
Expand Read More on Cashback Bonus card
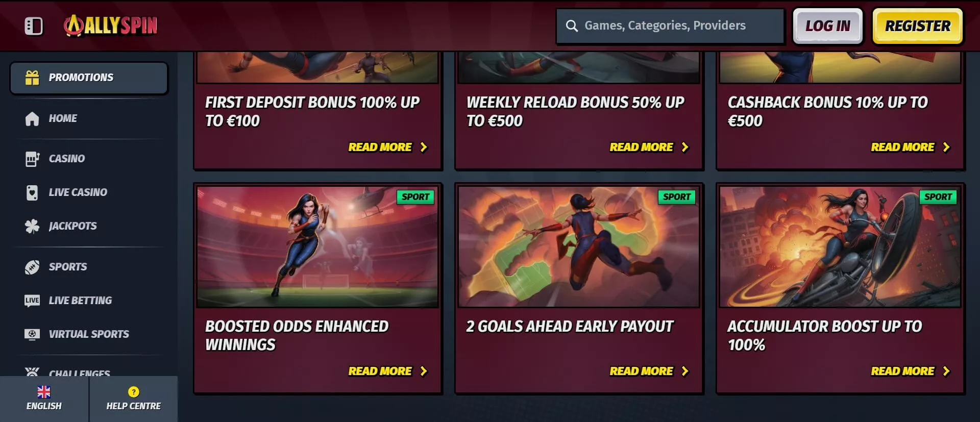pyautogui.click(x=910, y=147)
